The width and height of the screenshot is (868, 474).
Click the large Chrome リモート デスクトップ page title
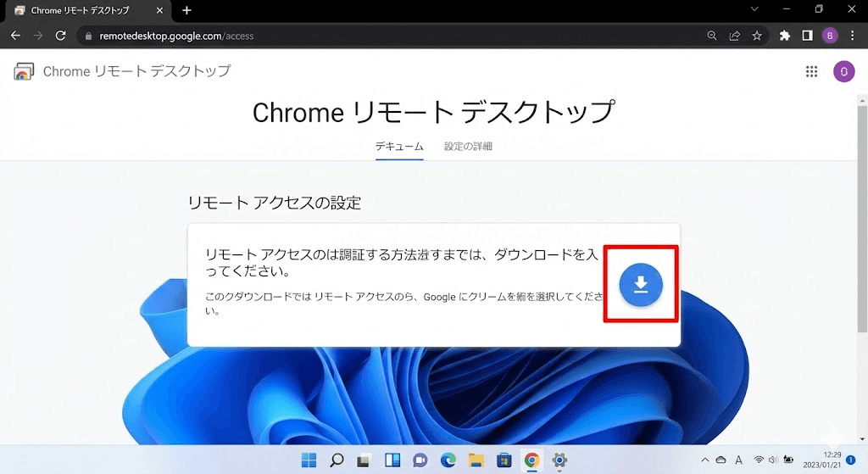coord(433,113)
